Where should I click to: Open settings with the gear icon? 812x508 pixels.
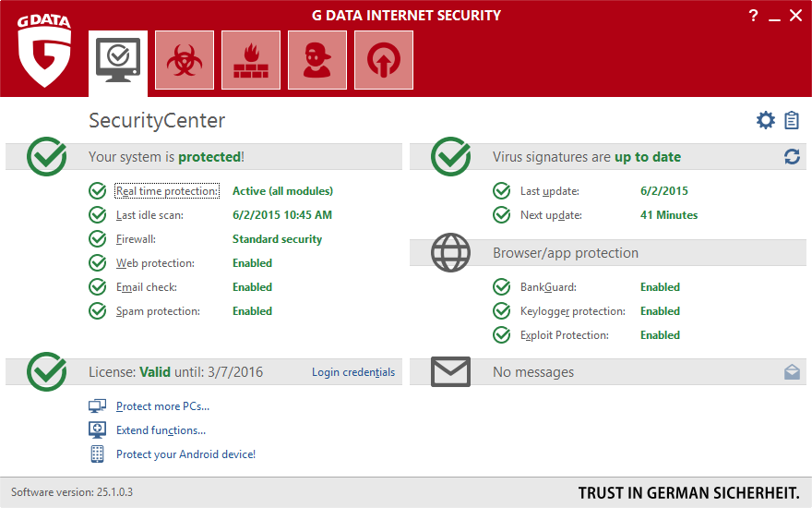[x=765, y=120]
